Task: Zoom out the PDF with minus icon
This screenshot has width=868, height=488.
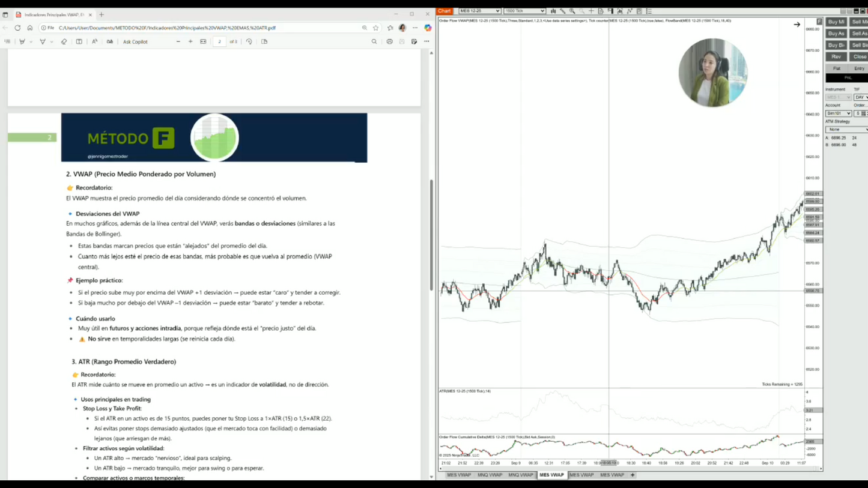Action: point(178,41)
